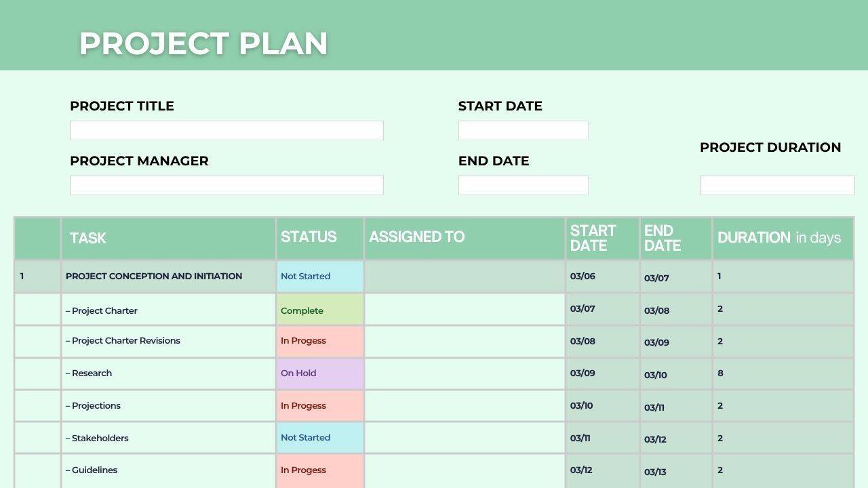Select the Not Started status for Stakeholders
This screenshot has width=868, height=488.
pos(320,438)
